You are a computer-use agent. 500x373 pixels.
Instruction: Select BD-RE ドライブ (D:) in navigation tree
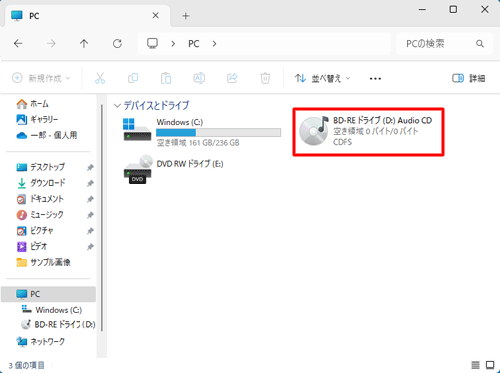click(x=58, y=324)
